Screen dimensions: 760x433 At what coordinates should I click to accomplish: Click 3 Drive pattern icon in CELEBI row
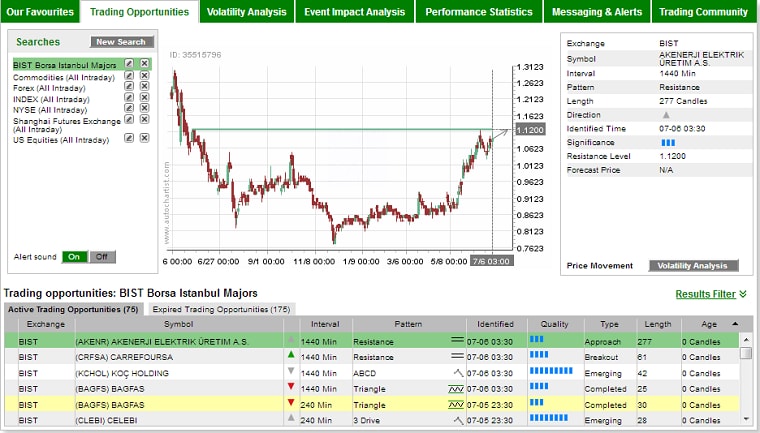click(x=458, y=420)
